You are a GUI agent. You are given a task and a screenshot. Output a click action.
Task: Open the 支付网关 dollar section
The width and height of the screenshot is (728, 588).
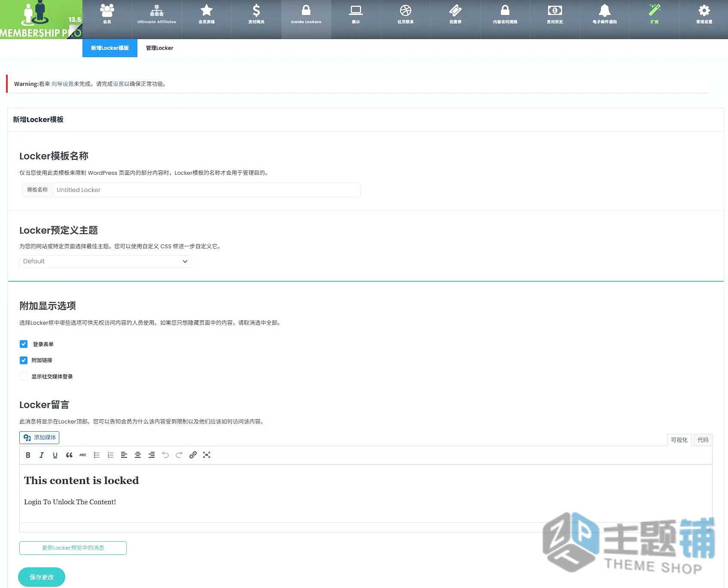(x=256, y=19)
